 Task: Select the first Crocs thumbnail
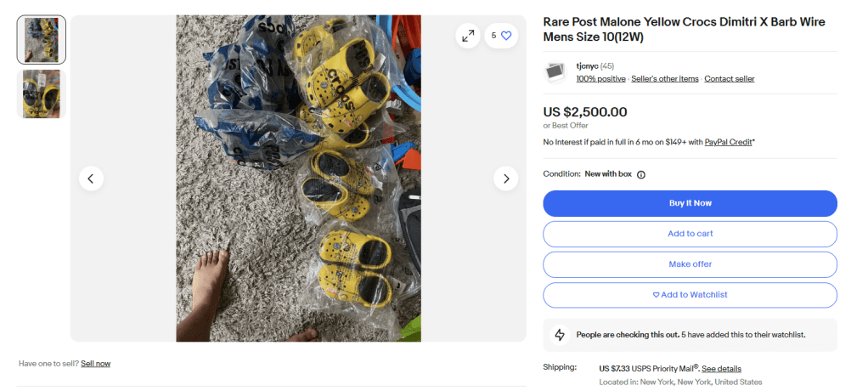41,40
